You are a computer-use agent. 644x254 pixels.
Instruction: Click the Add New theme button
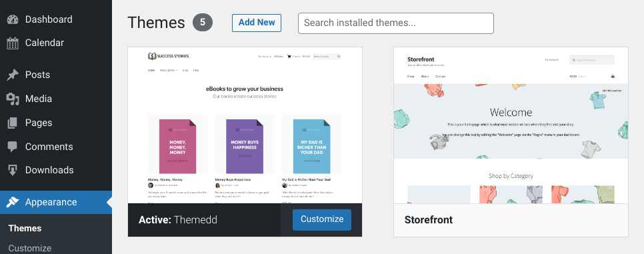coord(257,23)
